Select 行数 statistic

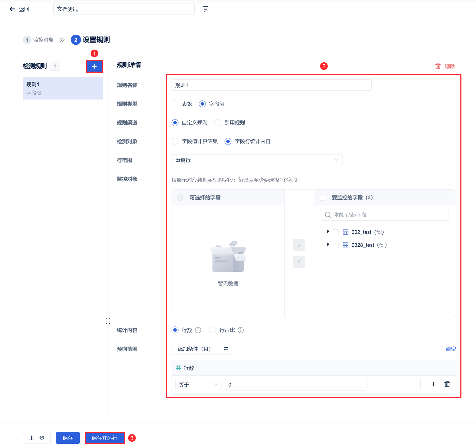point(175,330)
